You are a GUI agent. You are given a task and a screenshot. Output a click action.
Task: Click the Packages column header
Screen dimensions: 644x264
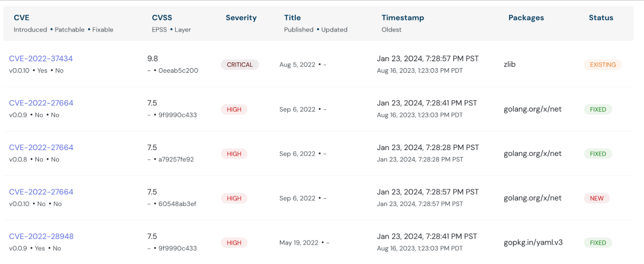pos(526,18)
